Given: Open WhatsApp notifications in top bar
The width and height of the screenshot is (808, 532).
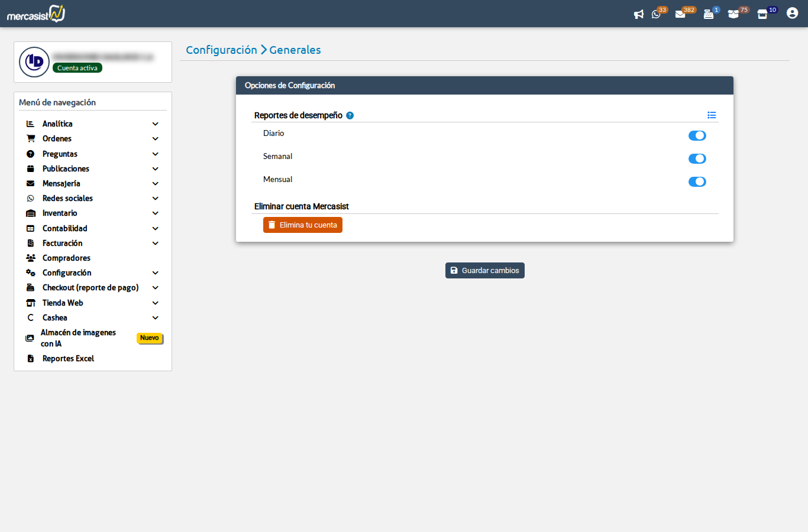Looking at the screenshot, I should pos(657,14).
